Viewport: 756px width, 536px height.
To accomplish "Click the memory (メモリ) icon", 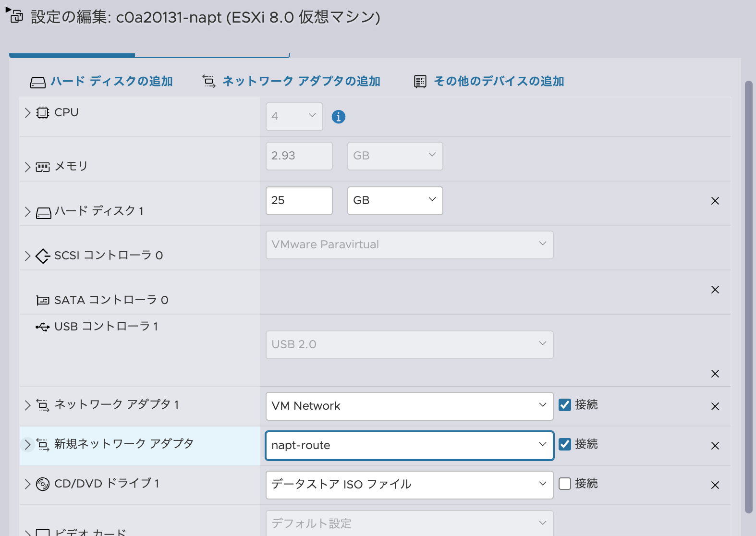I will [x=43, y=167].
